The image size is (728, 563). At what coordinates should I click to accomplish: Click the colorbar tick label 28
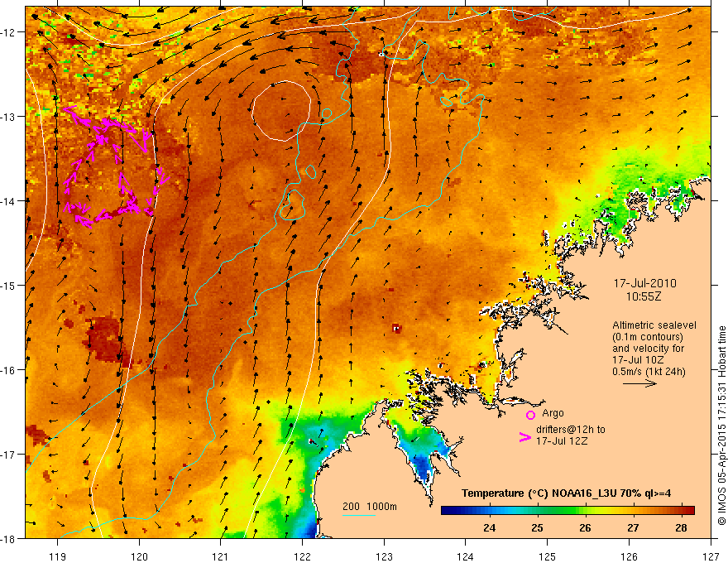681,527
